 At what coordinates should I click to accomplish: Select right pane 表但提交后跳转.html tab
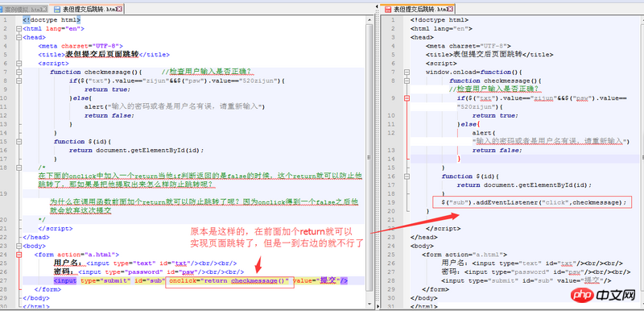(418, 9)
